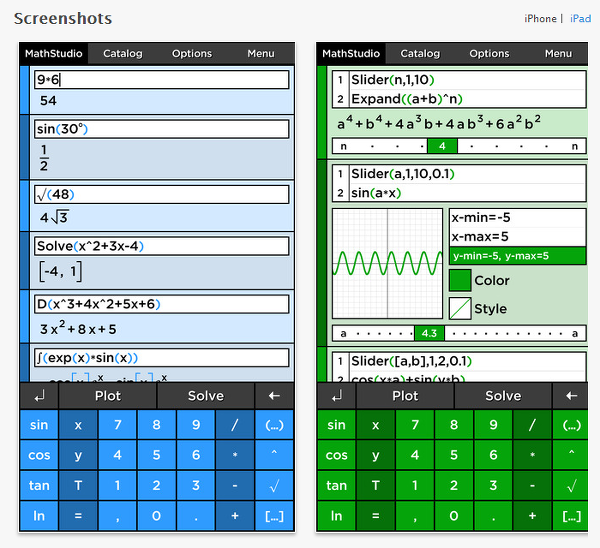Tap the parentheses (...) key on blue keypad
Viewport: 600px width, 548px height.
click(x=274, y=425)
